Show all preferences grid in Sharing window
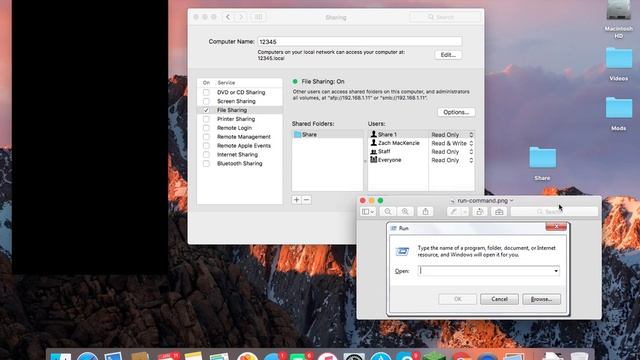Screen dimensions: 640x360 tap(258, 17)
